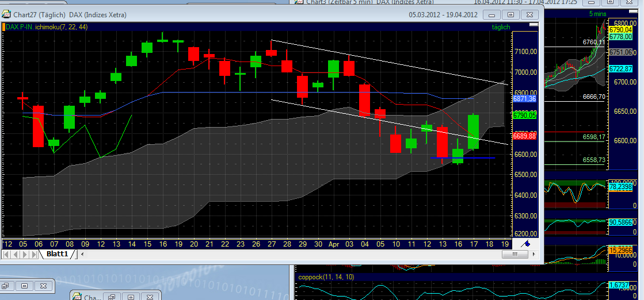
Task: Click the 7100,00 price axis value
Action: [x=525, y=52]
